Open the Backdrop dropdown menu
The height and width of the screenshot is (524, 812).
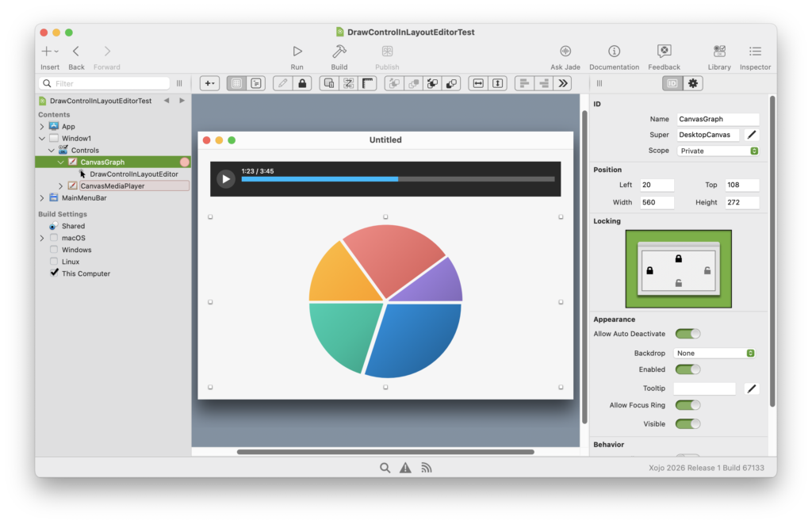[714, 354]
